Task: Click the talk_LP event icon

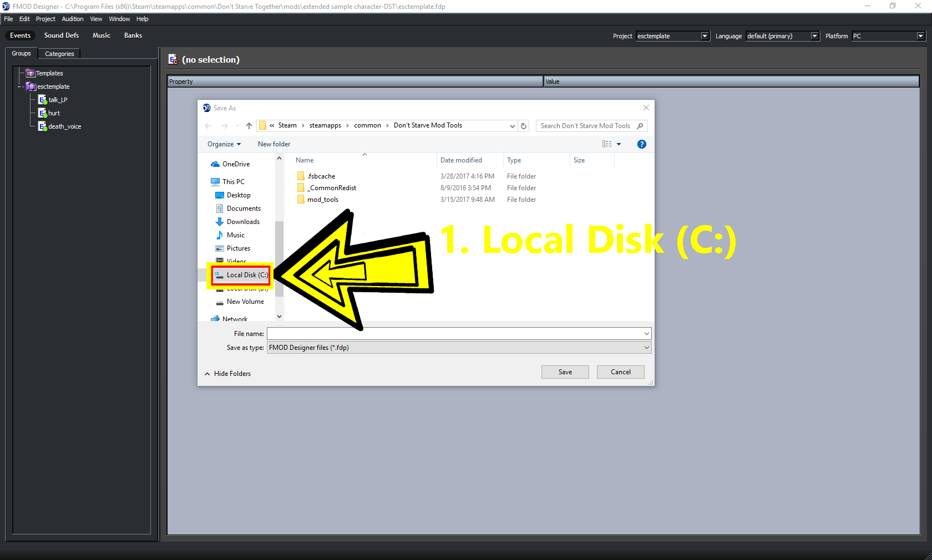Action: coord(42,100)
